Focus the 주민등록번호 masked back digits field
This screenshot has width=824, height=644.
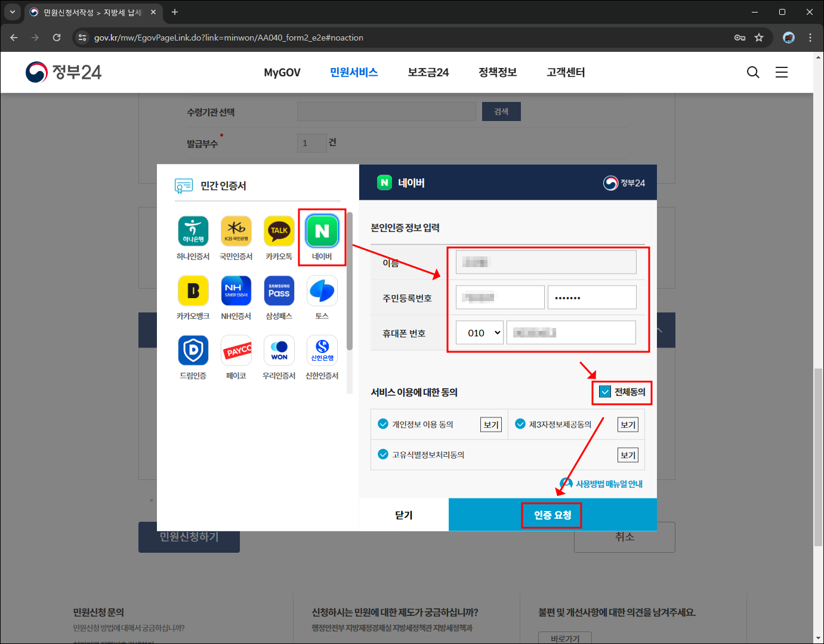[592, 297]
